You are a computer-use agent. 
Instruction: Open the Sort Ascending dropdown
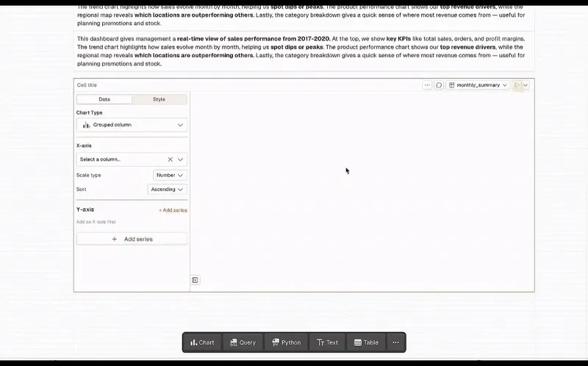pos(167,190)
